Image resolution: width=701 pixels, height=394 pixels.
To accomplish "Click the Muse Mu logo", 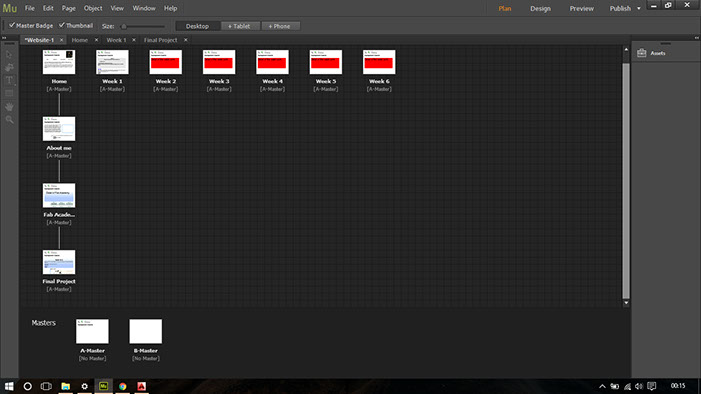I will tap(10, 8).
